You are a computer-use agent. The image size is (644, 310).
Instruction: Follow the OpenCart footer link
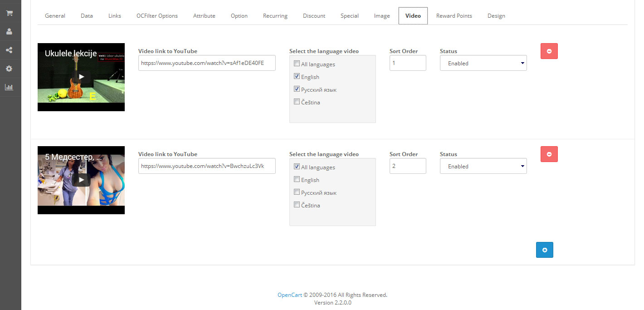pyautogui.click(x=290, y=295)
